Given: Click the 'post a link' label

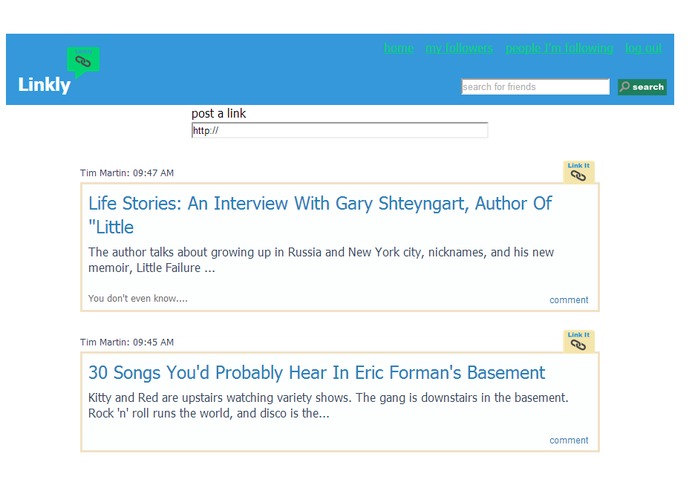Looking at the screenshot, I should [219, 113].
